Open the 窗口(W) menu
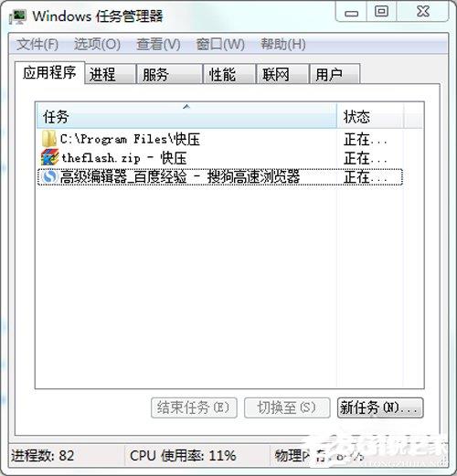 click(220, 45)
